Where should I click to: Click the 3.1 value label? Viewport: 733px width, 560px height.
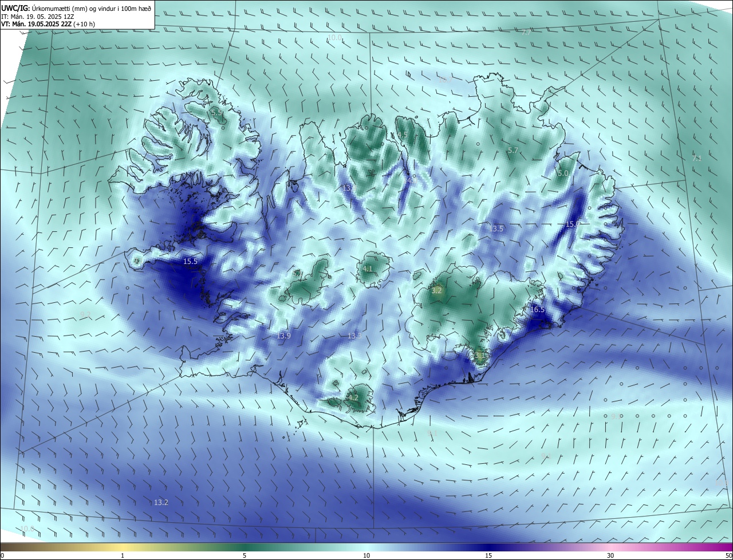[x=479, y=355]
